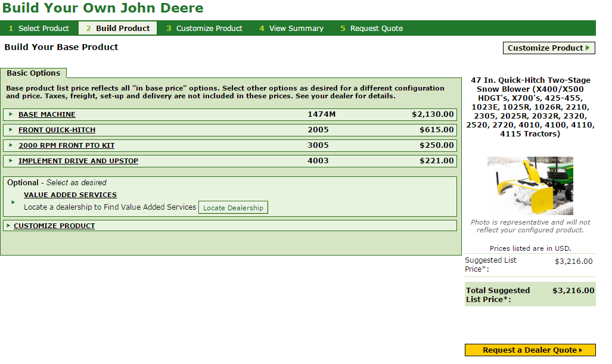
Task: Switch to step 2 Build Product tab
Action: [118, 29]
